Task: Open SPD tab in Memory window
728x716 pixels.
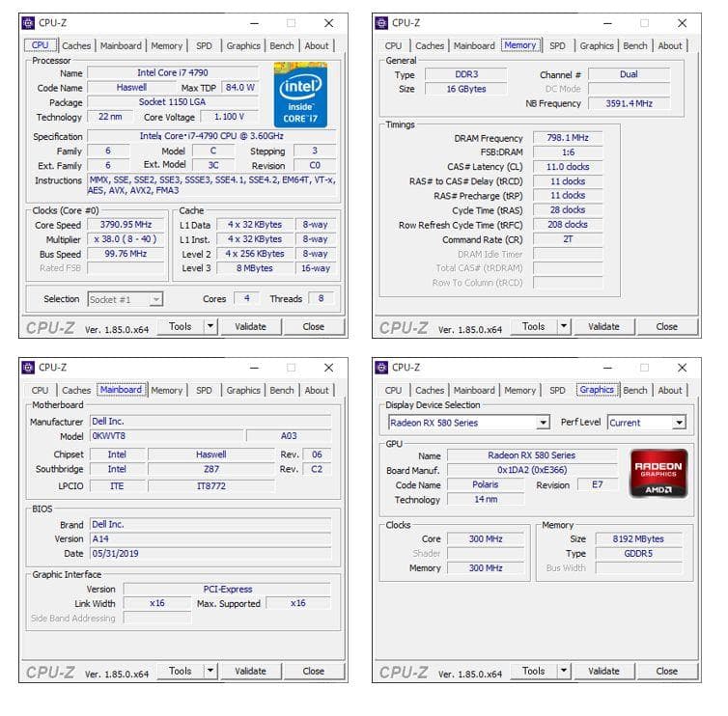Action: 558,46
